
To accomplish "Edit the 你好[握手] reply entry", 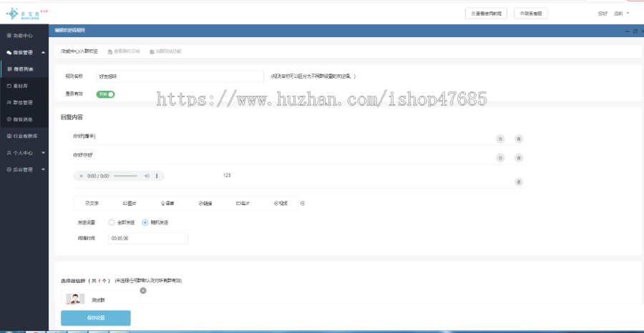I will [x=500, y=139].
